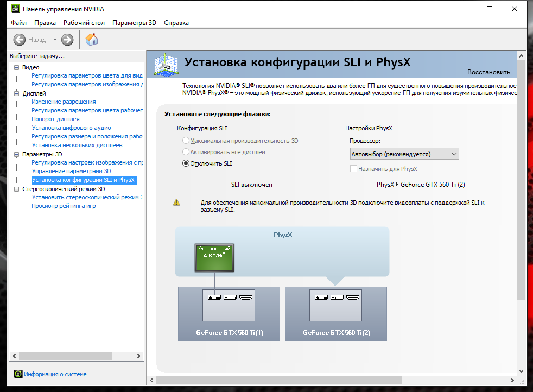Open the Рабочий стол menu
This screenshot has width=533, height=392.
tap(84, 23)
